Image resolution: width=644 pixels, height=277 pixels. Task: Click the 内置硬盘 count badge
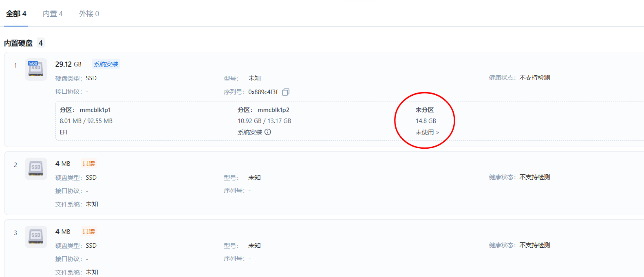(x=40, y=43)
